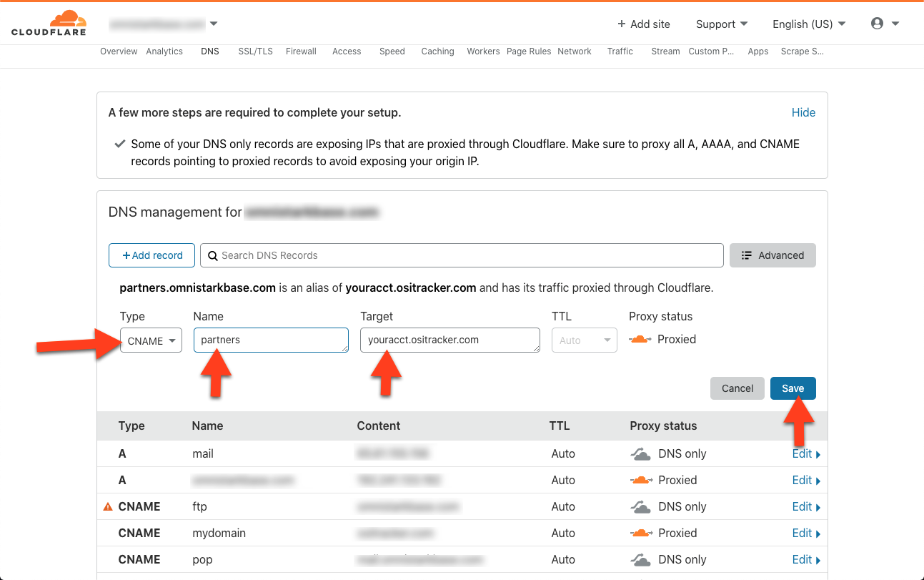Open the SSL/TLS tab
The height and width of the screenshot is (580, 924).
tap(256, 51)
